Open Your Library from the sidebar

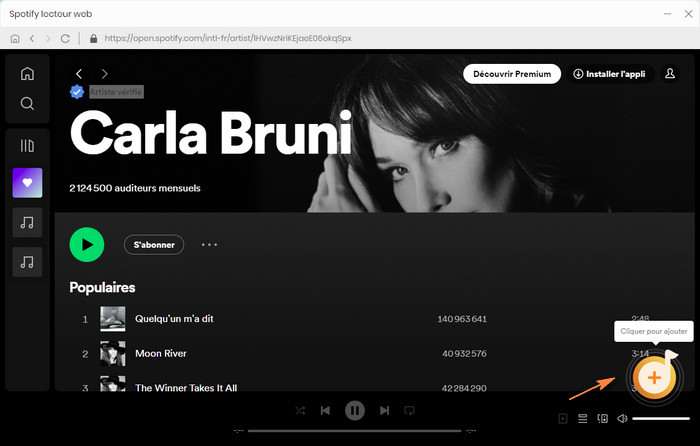click(27, 146)
